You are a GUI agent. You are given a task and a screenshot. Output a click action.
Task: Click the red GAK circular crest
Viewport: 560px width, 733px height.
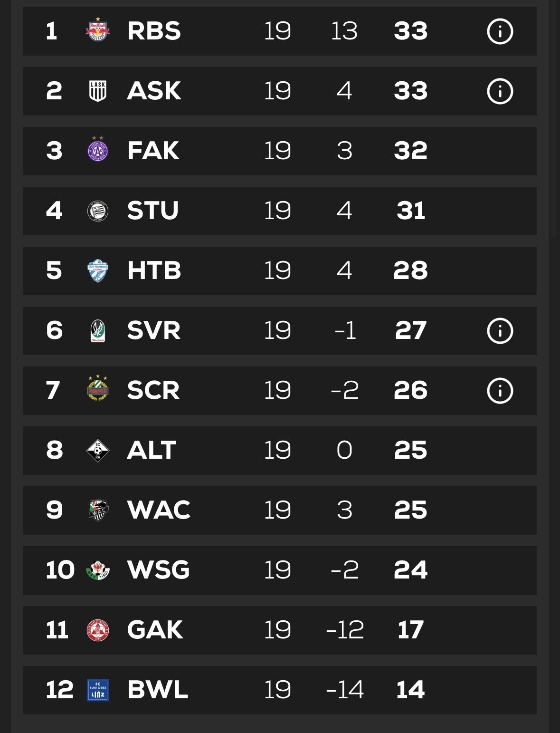click(98, 630)
